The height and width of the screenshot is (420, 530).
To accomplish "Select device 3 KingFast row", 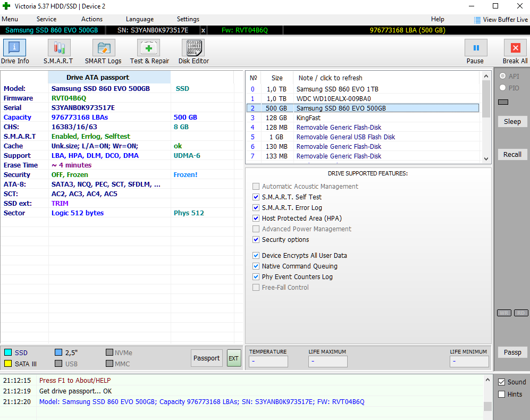I will pyautogui.click(x=363, y=117).
